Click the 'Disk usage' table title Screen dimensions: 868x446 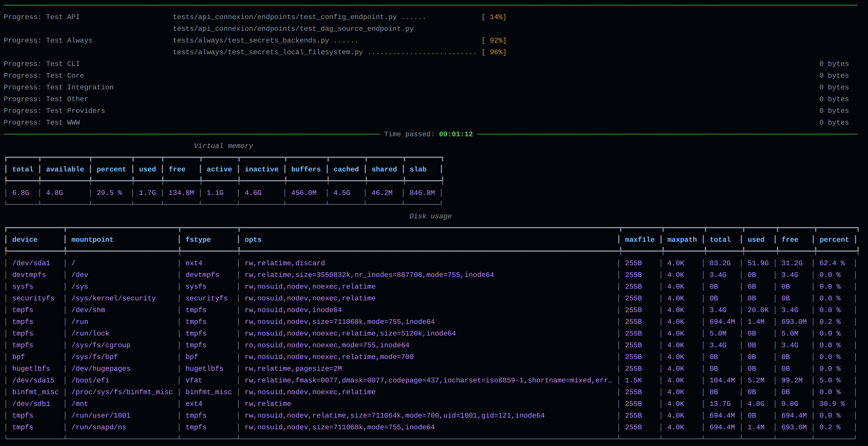pyautogui.click(x=430, y=217)
